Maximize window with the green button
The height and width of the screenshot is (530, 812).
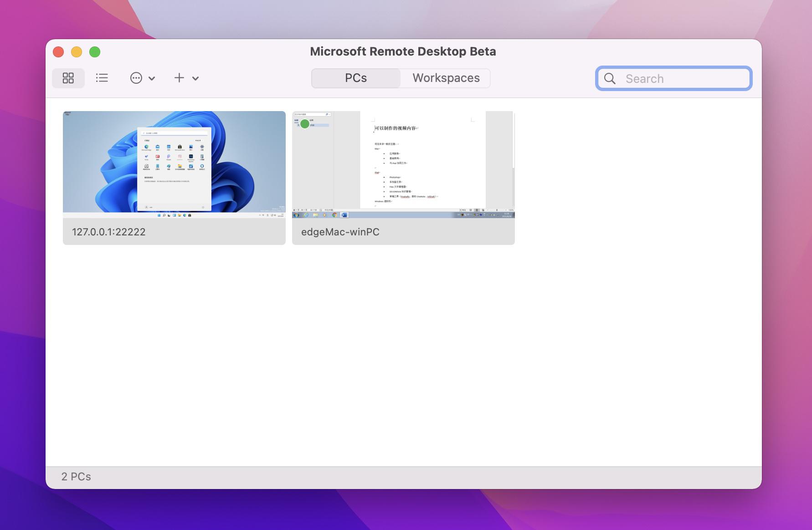point(95,52)
